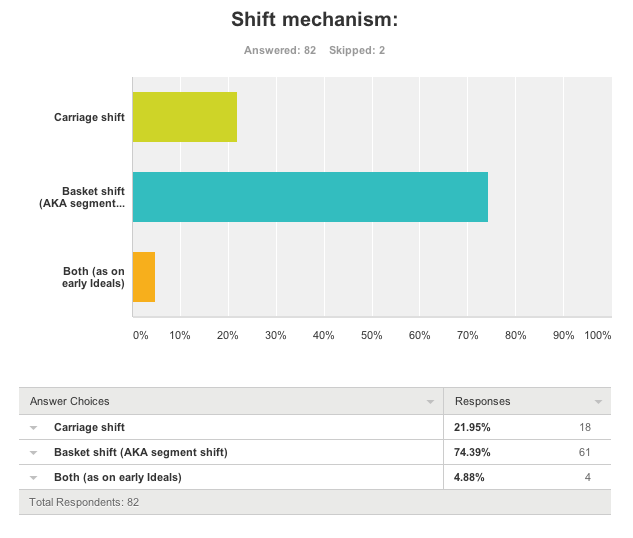Image resolution: width=633 pixels, height=538 pixels.
Task: Click the orange Both bar
Action: pyautogui.click(x=144, y=277)
